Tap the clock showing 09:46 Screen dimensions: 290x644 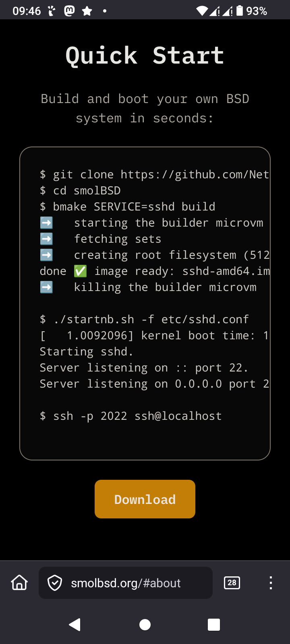27,11
